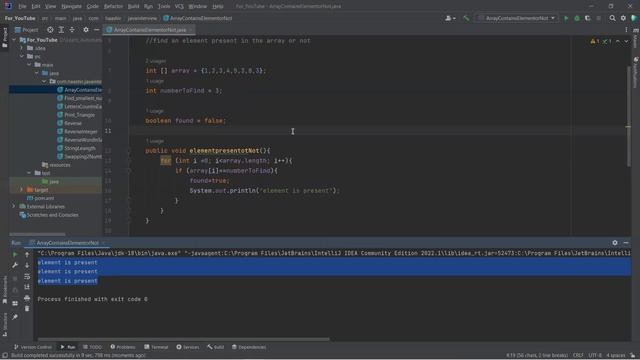
Task: Toggle soft-wrap in Run console
Action: click(x=27, y=276)
